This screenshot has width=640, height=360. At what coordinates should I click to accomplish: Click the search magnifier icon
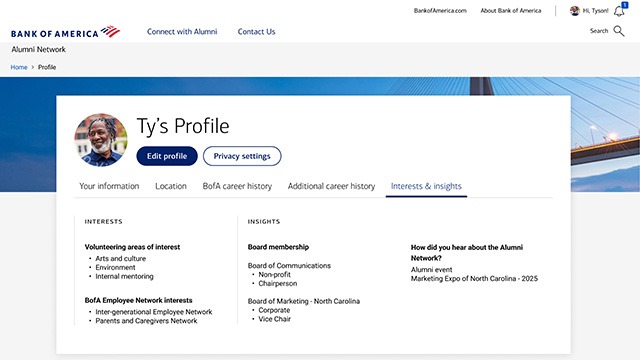[x=619, y=31]
